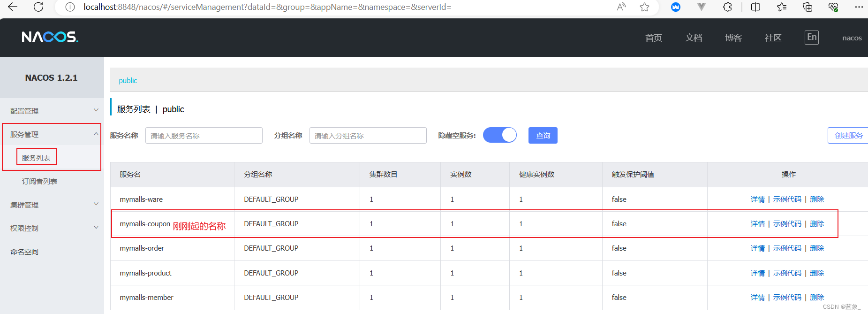Expand 配置管理 menu
The height and width of the screenshot is (314, 868).
52,111
